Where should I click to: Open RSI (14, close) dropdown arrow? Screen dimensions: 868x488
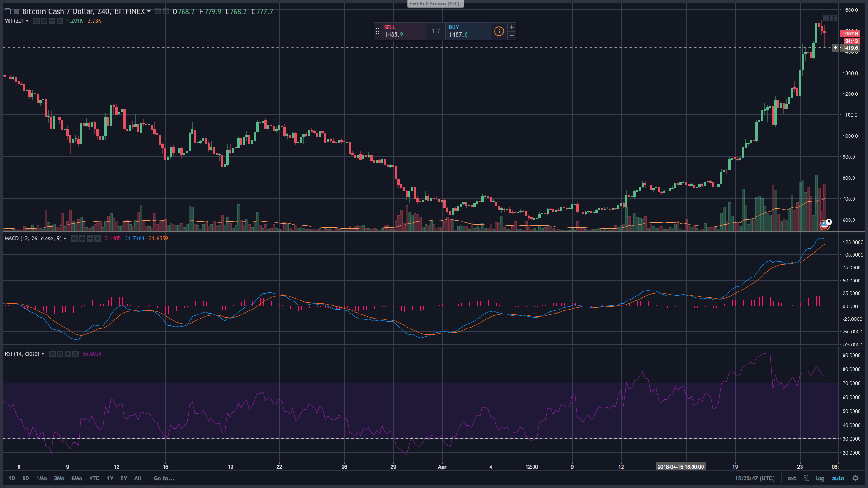coord(43,354)
